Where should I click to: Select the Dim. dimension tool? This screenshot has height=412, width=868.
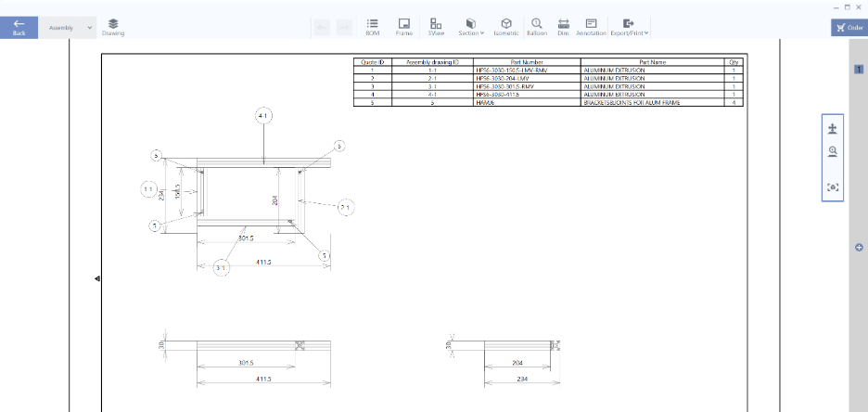tap(564, 27)
